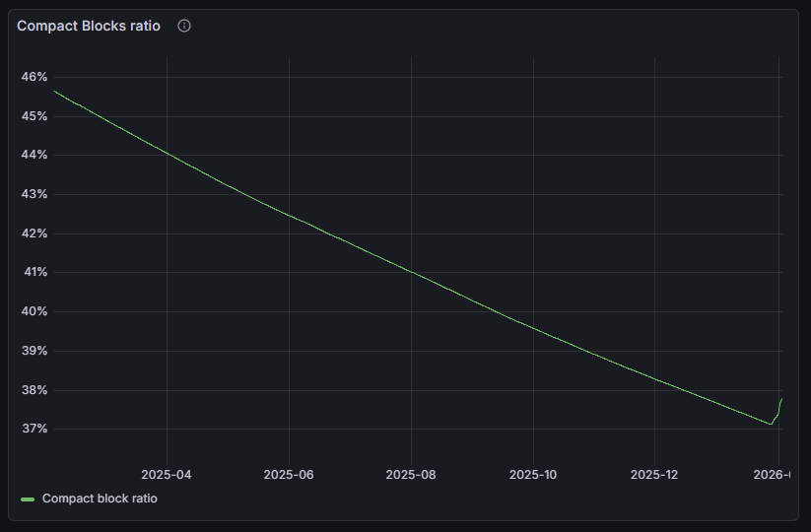811x532 pixels.
Task: Select the 2025-10 x-axis date label
Action: click(533, 475)
